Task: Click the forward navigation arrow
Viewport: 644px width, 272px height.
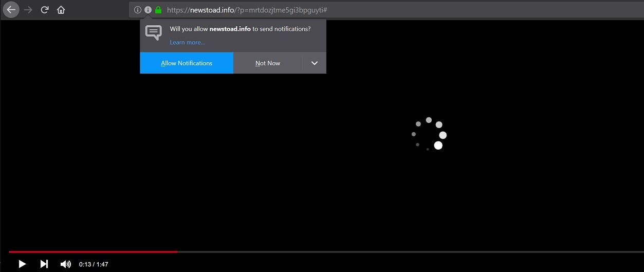Action: pyautogui.click(x=28, y=10)
